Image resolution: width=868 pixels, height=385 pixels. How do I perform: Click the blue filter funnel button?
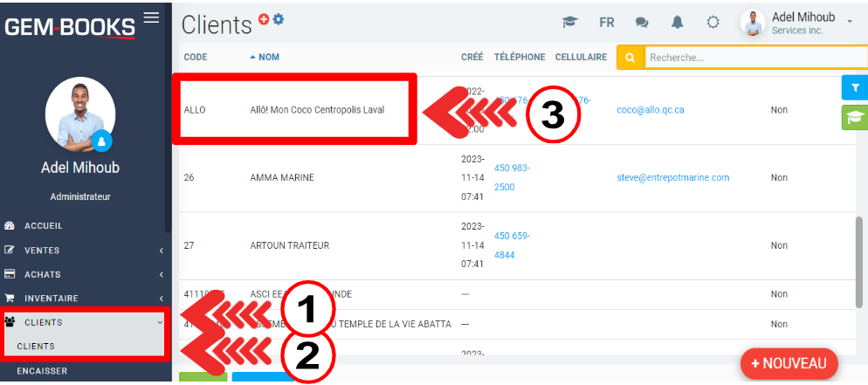pos(854,87)
